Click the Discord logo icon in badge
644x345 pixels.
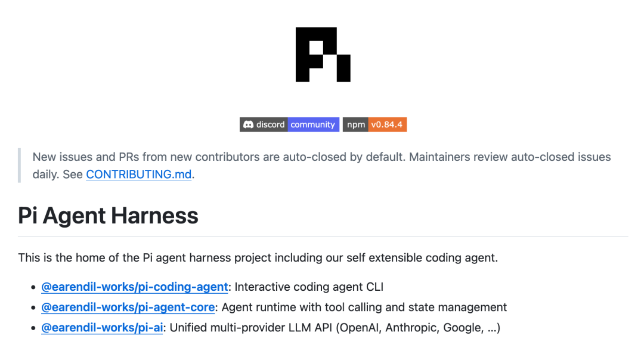248,125
